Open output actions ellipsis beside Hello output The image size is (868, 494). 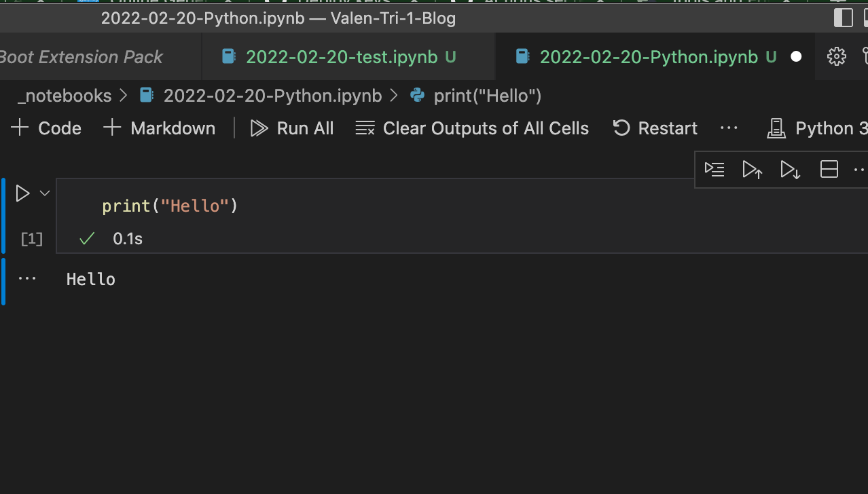coord(27,279)
